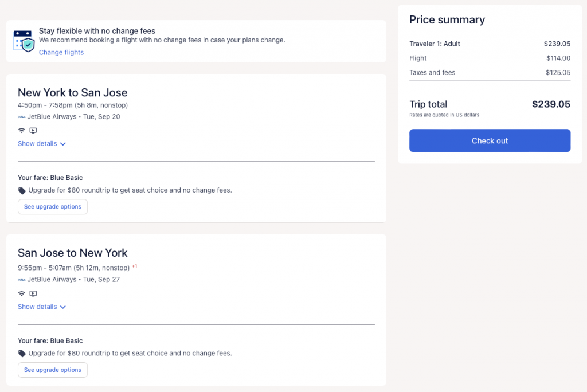Click the price tag icon under return fare
Viewport: 587px width, 392px height.
click(x=22, y=354)
